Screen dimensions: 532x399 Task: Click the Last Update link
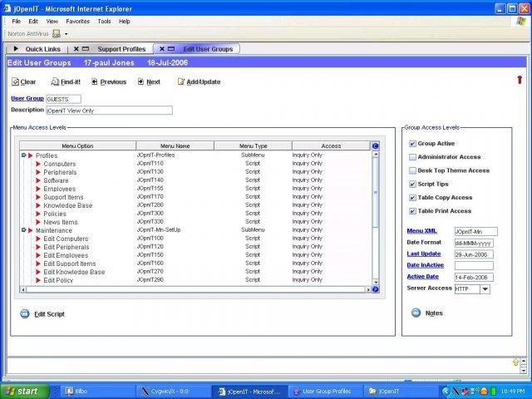tap(424, 254)
